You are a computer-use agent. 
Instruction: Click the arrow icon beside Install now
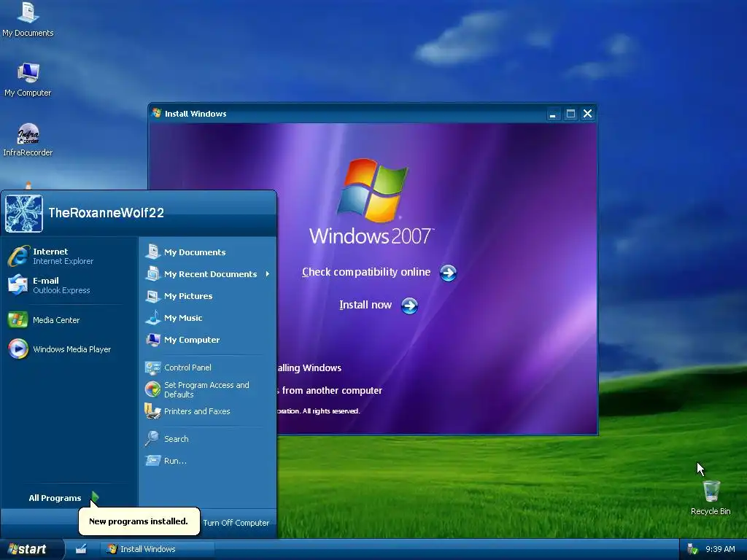[x=409, y=306]
